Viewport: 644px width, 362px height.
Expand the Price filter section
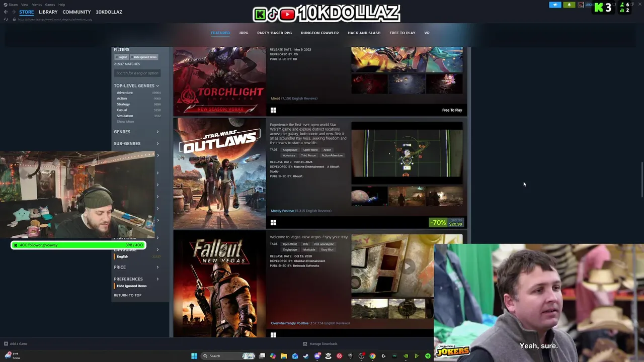(136, 267)
